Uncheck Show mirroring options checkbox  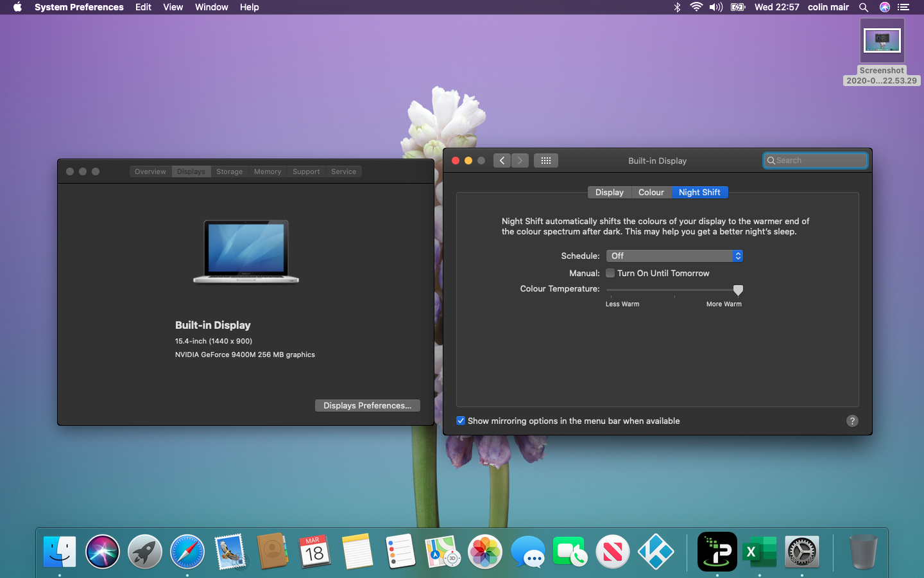461,421
